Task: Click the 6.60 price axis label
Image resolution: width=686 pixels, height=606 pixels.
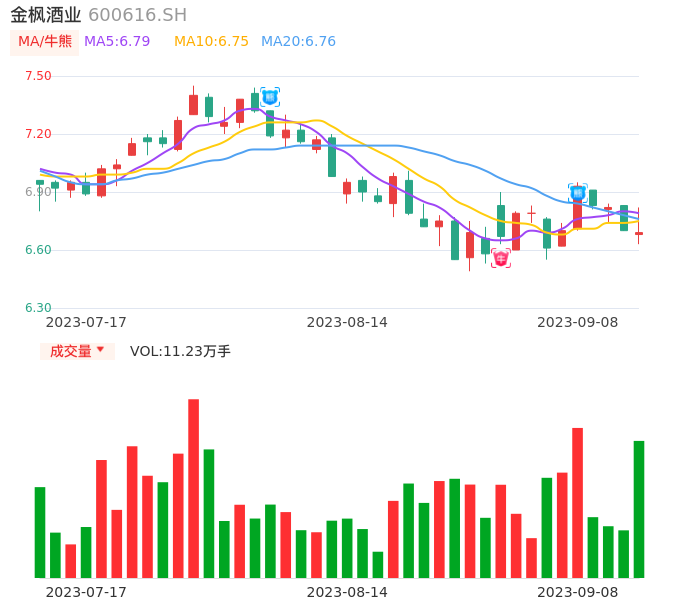Action: click(x=38, y=250)
